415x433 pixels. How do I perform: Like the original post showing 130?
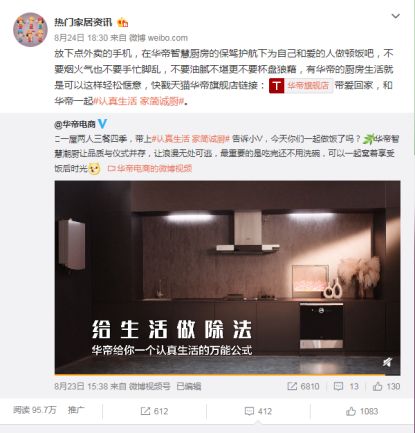coord(386,386)
